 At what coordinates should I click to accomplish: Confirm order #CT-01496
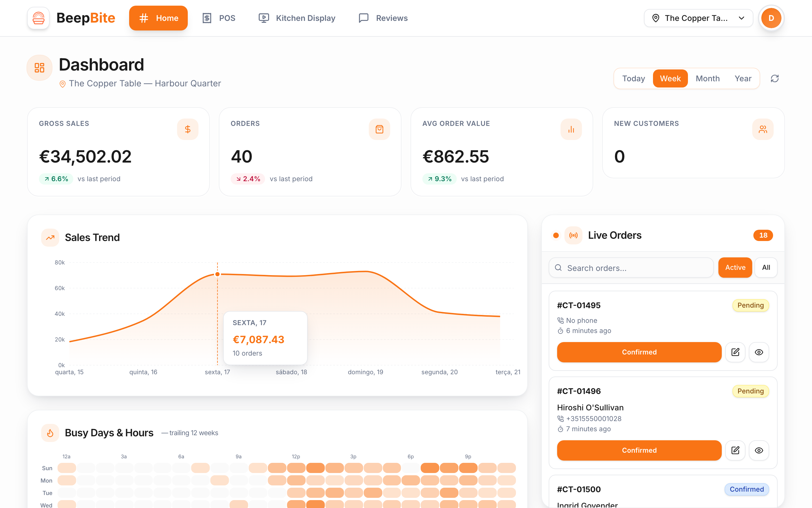639,450
